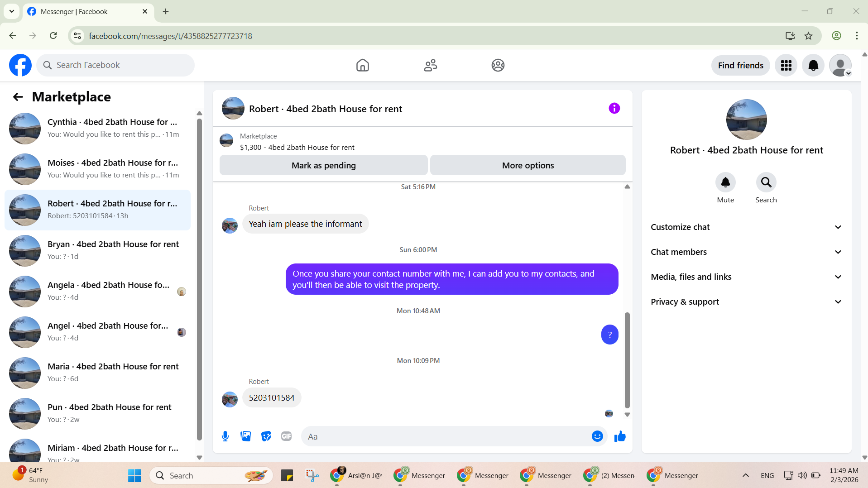868x488 pixels.
Task: Open the notifications bell in the header
Action: 813,65
